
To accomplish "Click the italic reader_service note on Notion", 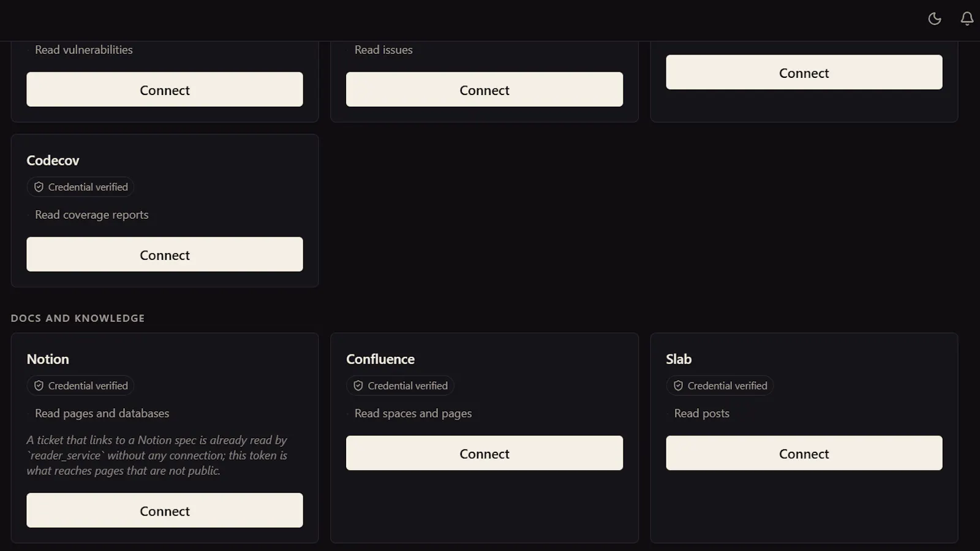I will click(157, 455).
